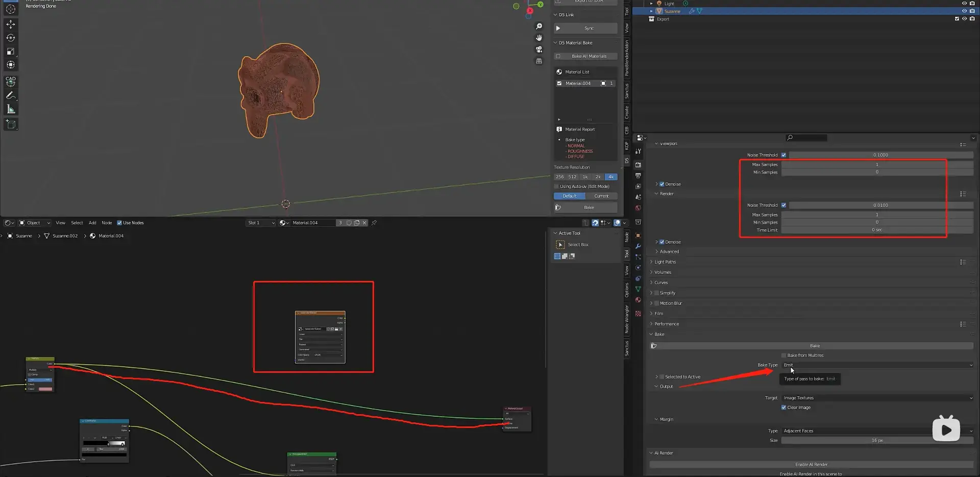Click the pin icon in node editor header
Viewport: 980px width, 477px height.
click(374, 223)
